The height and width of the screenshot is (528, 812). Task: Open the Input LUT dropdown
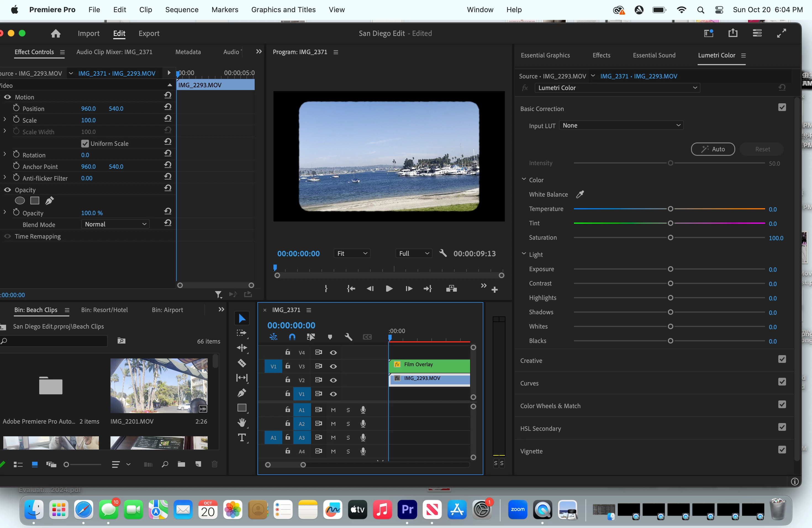pyautogui.click(x=621, y=126)
